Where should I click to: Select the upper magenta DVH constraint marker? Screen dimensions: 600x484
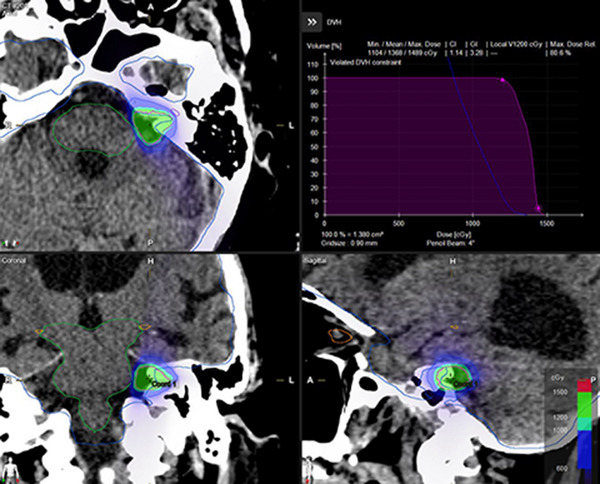tap(502, 80)
